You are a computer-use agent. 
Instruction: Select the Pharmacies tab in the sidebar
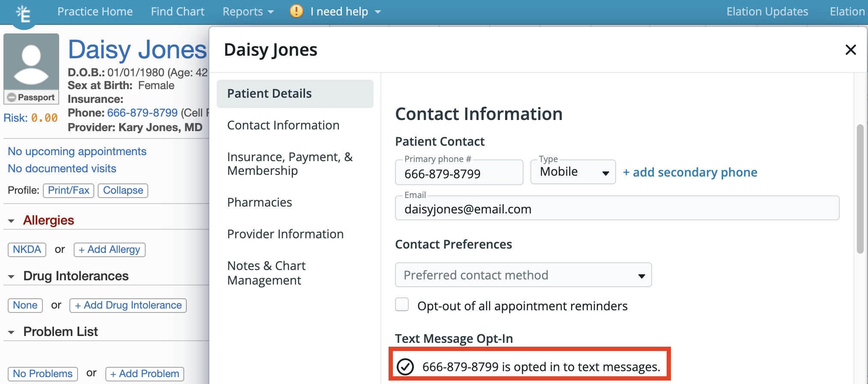tap(260, 202)
